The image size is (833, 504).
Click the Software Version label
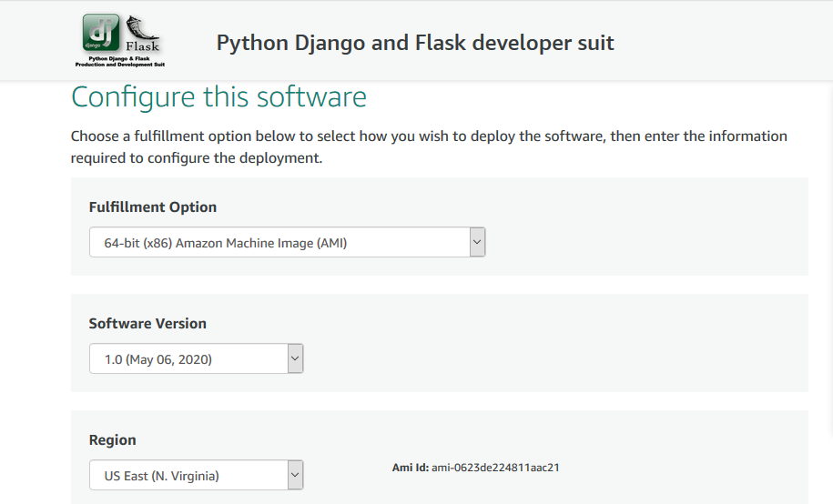click(147, 324)
